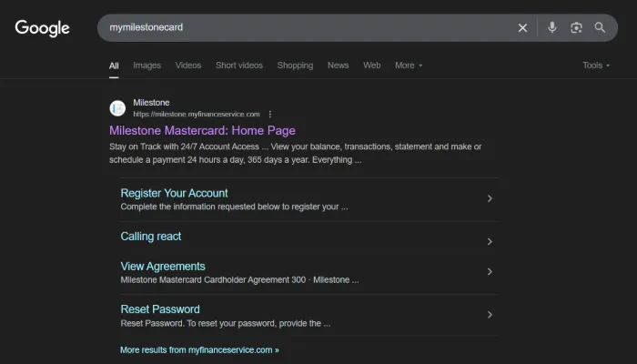Switch to the Images tab
Screen dimensions: 637x364
[147, 66]
